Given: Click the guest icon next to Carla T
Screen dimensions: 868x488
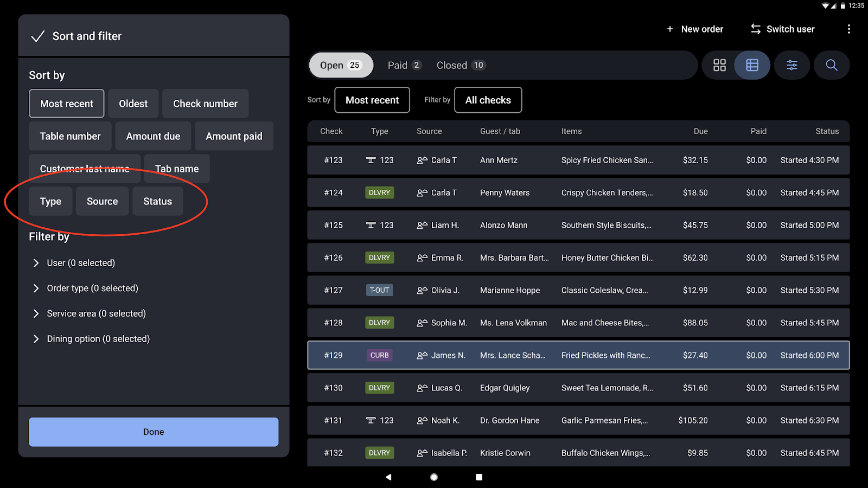Looking at the screenshot, I should (423, 160).
